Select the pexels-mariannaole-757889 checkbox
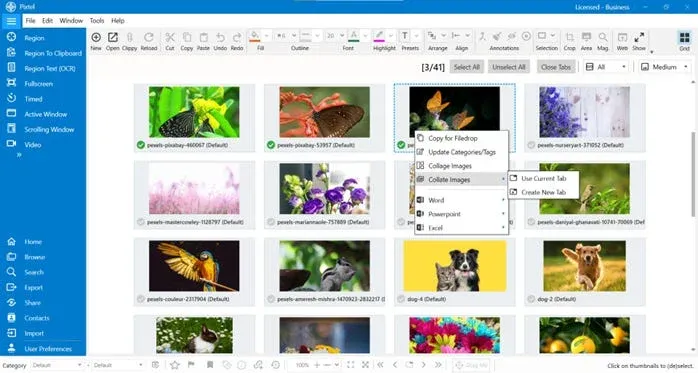 (x=271, y=222)
